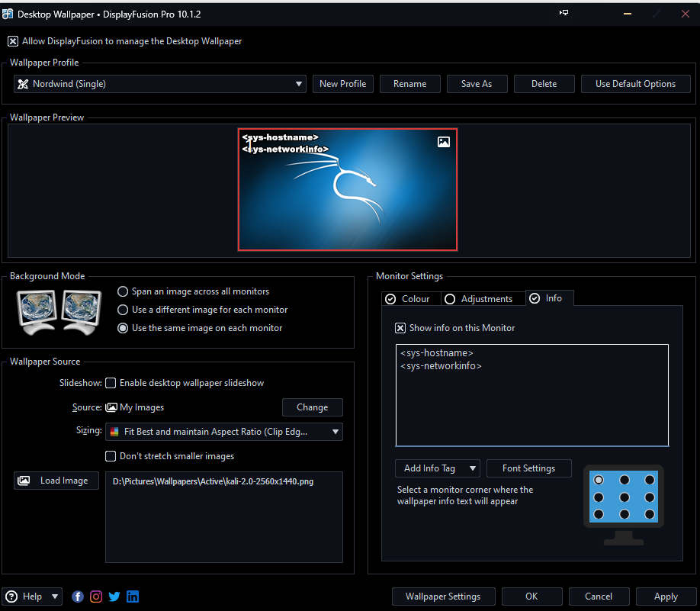Toggle Don't stretch smaller images checkbox
The width and height of the screenshot is (700, 611).
(x=111, y=456)
